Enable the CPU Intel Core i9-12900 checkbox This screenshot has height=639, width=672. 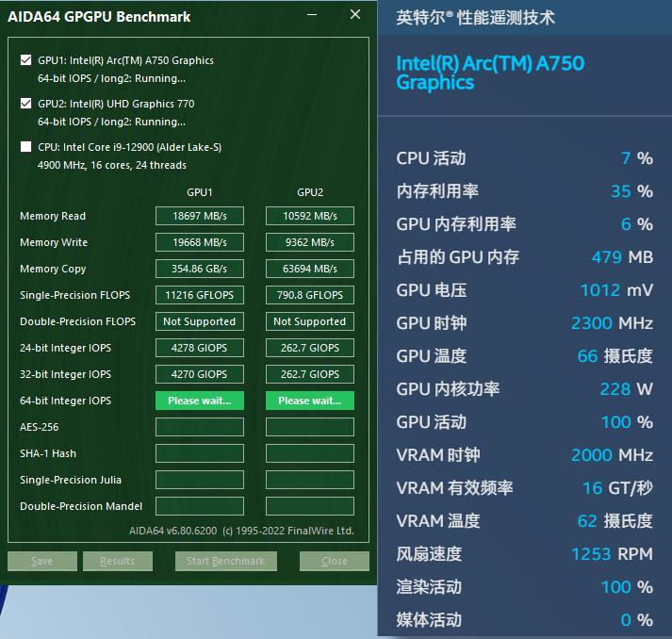25,147
